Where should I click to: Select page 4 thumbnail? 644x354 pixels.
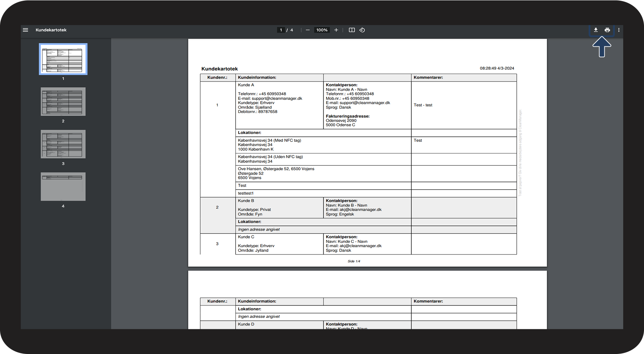click(63, 187)
